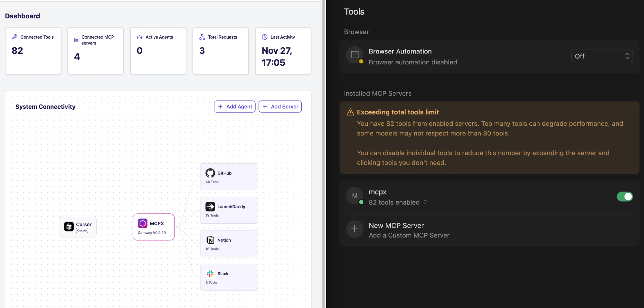Open the Browser Automation Off dropdown
Image resolution: width=644 pixels, height=308 pixels.
[x=602, y=56]
